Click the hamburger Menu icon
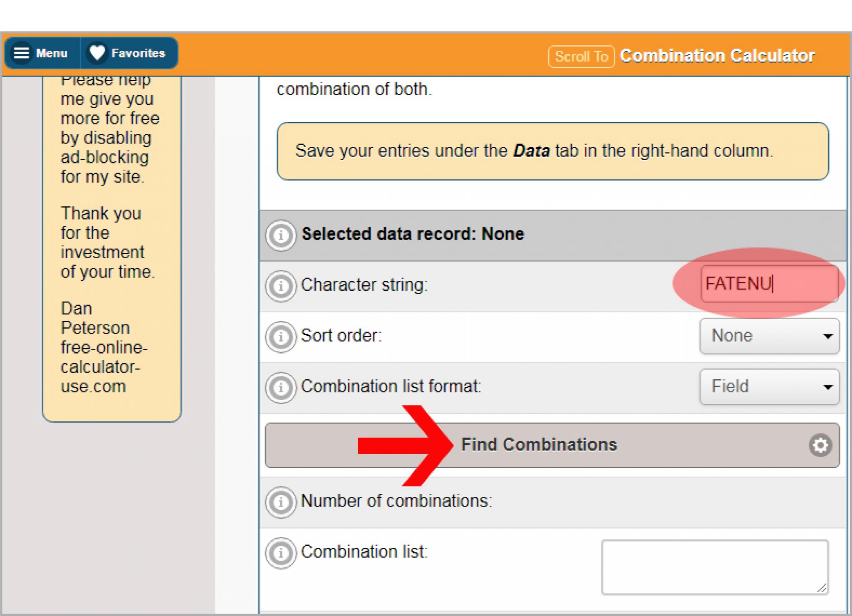This screenshot has height=616, width=852. pos(22,53)
